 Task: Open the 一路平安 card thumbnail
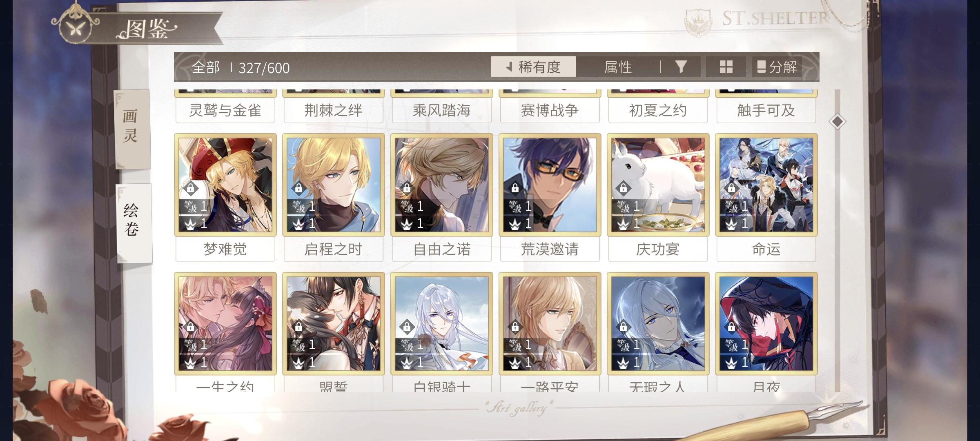point(550,323)
